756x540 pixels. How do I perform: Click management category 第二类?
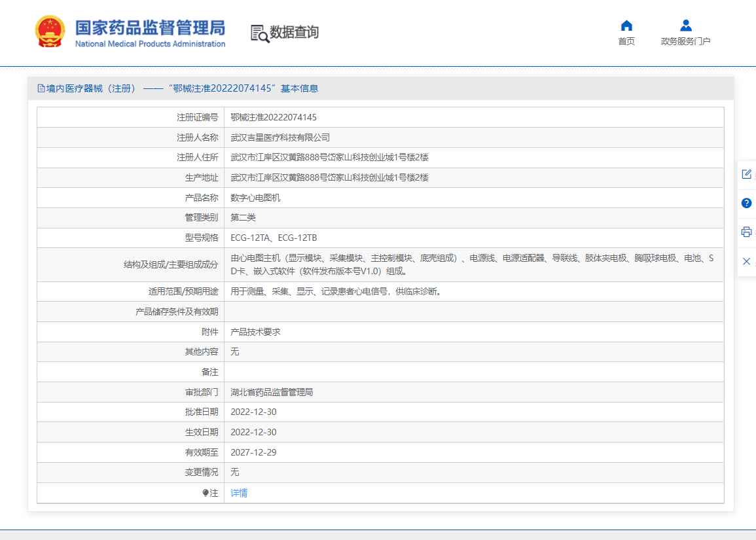point(243,217)
